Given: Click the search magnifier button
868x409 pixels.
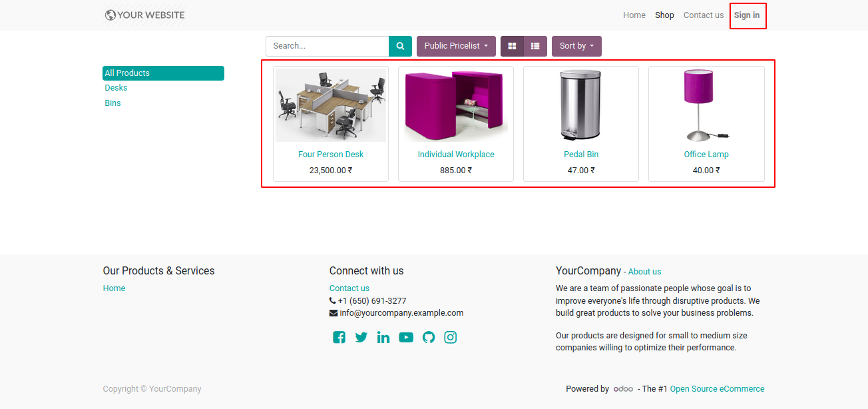Looking at the screenshot, I should [400, 46].
